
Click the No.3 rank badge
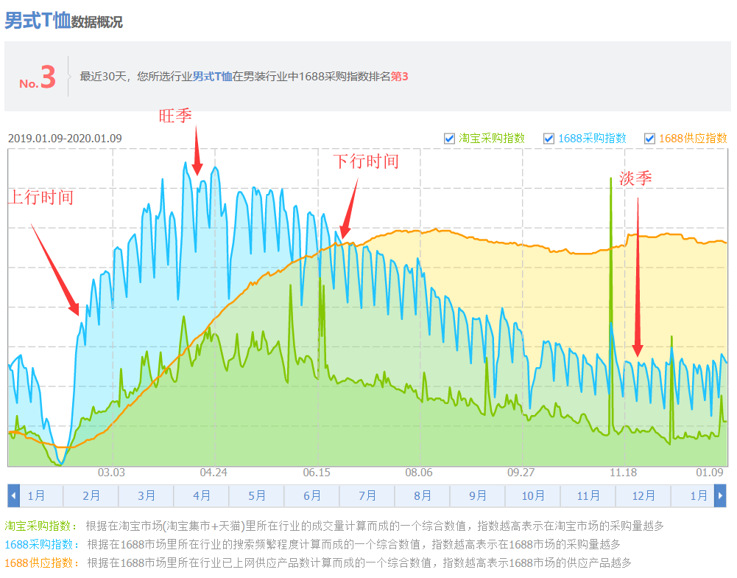[x=38, y=78]
